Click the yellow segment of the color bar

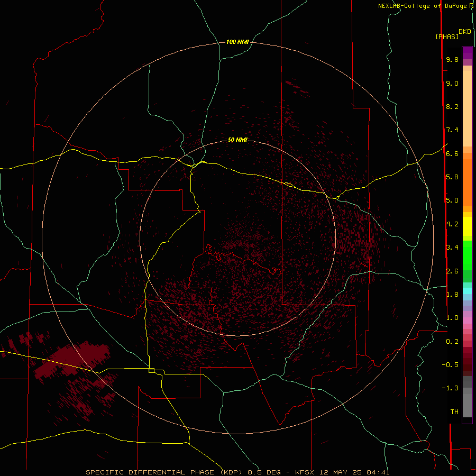pyautogui.click(x=467, y=226)
